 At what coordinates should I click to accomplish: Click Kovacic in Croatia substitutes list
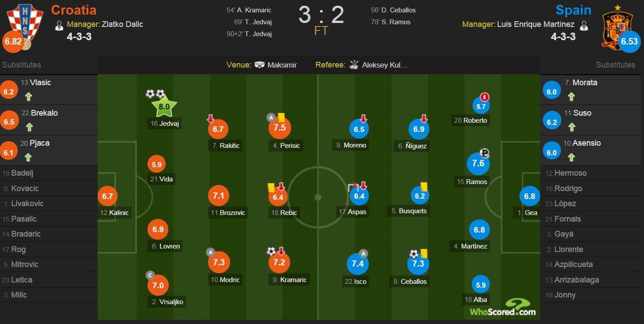[25, 188]
